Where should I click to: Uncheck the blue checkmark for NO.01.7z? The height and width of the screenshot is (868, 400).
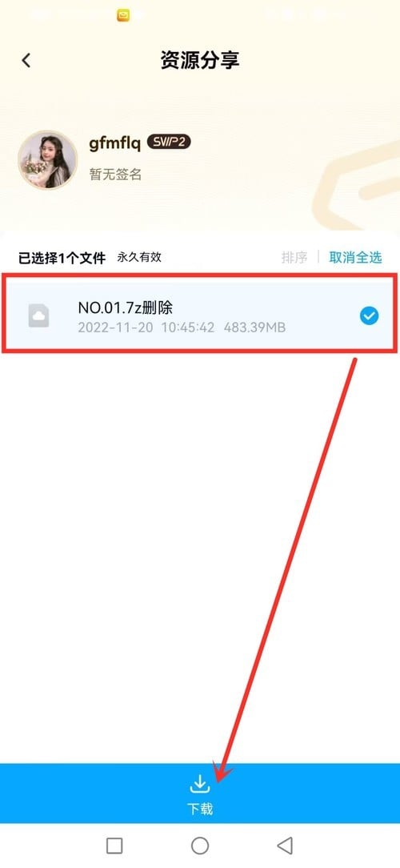369,316
